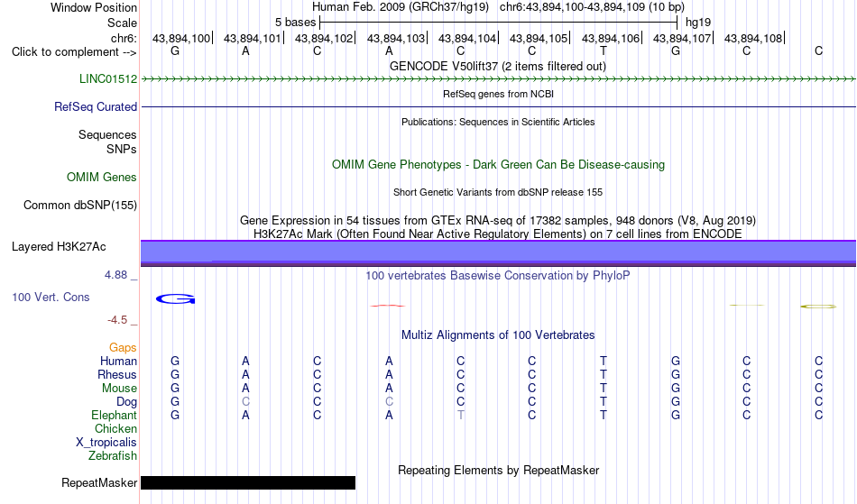
Task: Click the orange Gaps label
Action: pos(123,348)
